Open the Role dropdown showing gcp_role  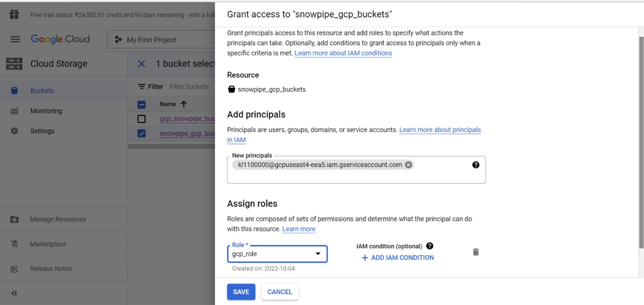(277, 254)
